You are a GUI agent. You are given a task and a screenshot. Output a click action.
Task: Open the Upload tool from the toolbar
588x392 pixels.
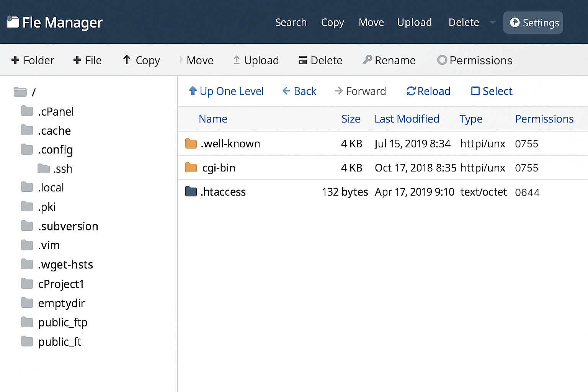coord(255,60)
